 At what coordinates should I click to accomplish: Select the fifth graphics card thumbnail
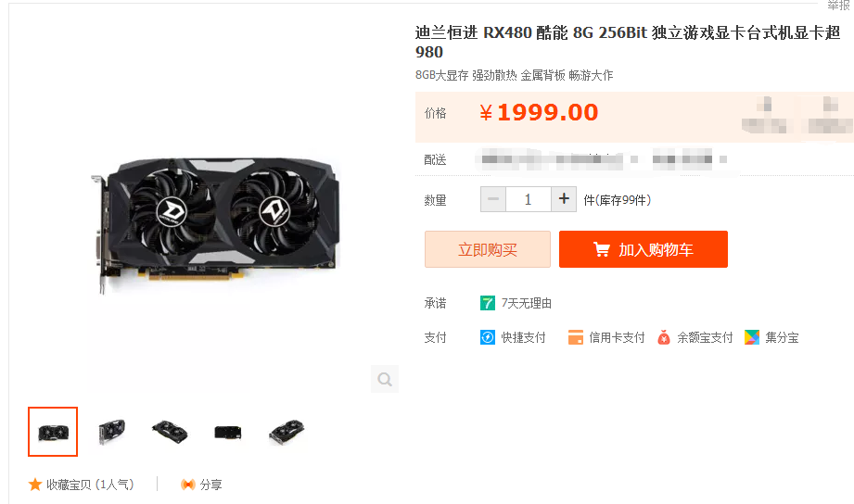pyautogui.click(x=287, y=432)
